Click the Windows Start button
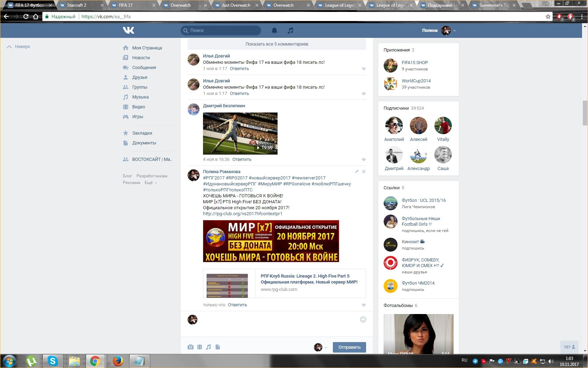This screenshot has width=588, height=368. click(9, 361)
